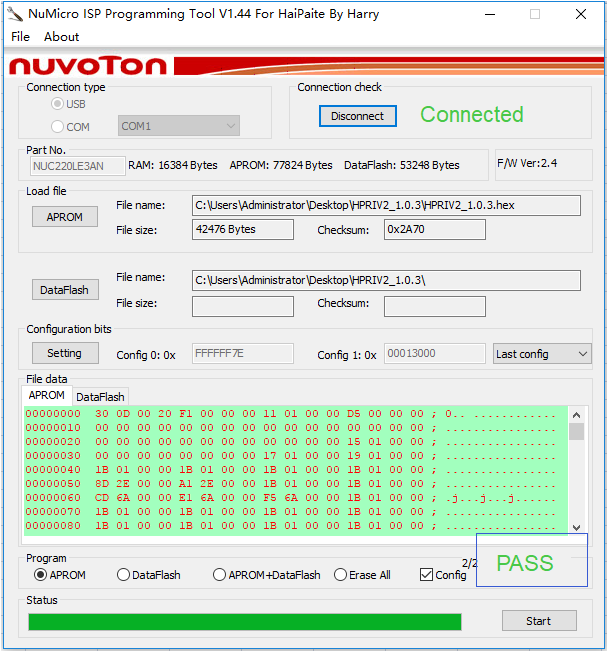Click the Config 0 value FFFFFF7E field

243,353
